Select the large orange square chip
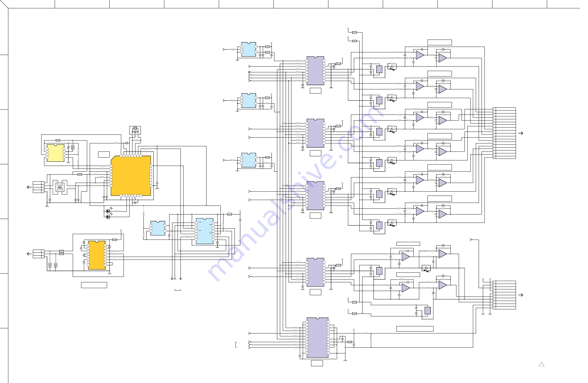Image resolution: width=588 pixels, height=383 pixels. point(131,176)
